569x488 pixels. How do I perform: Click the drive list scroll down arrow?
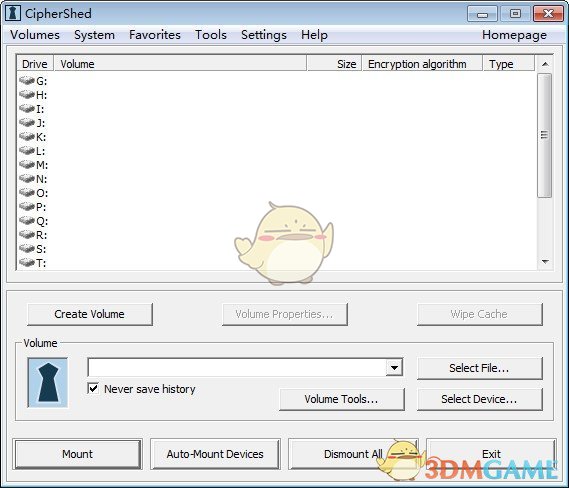545,262
